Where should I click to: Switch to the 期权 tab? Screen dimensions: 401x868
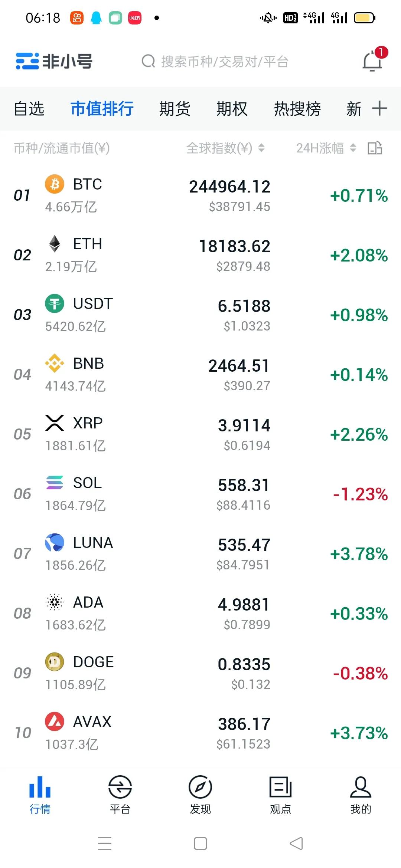coord(232,109)
